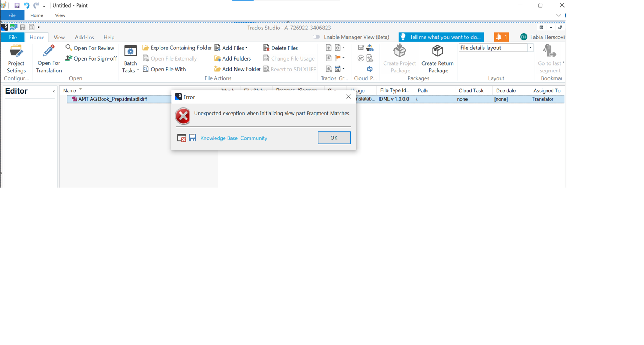
Task: Click Create Return Package
Action: click(437, 59)
